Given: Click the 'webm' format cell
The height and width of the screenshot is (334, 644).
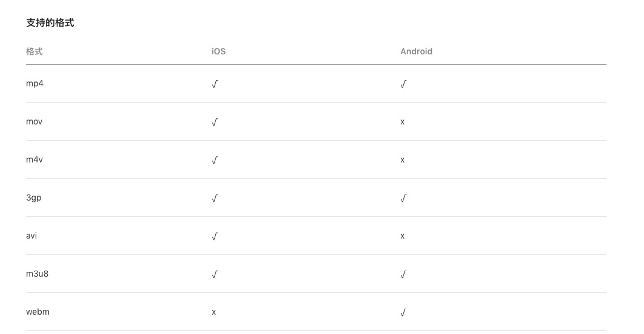Looking at the screenshot, I should pyautogui.click(x=37, y=312).
